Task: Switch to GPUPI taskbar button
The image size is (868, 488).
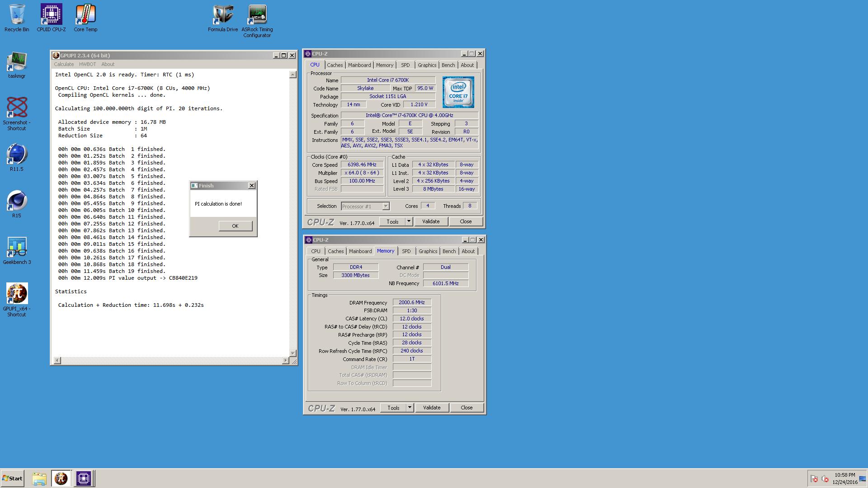Action: click(x=61, y=479)
